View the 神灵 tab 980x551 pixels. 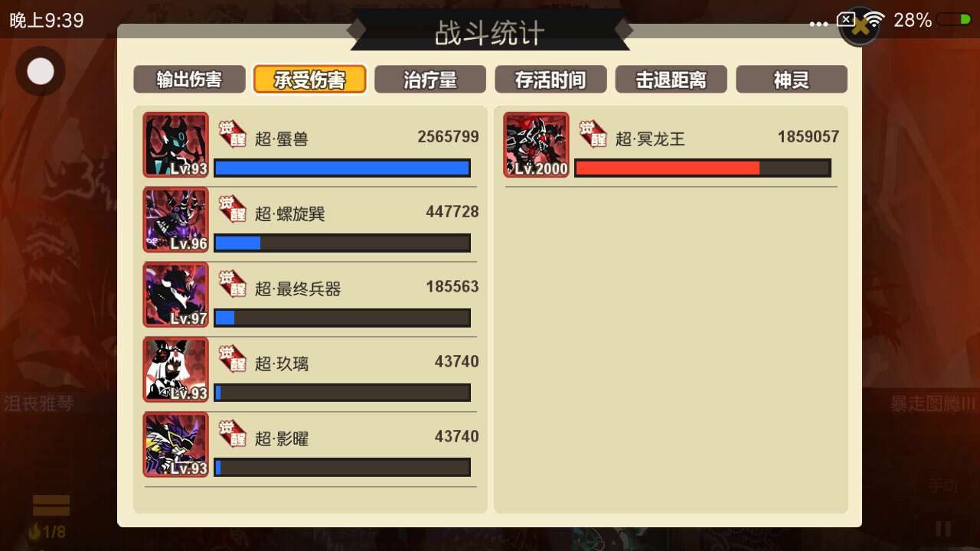tap(792, 80)
